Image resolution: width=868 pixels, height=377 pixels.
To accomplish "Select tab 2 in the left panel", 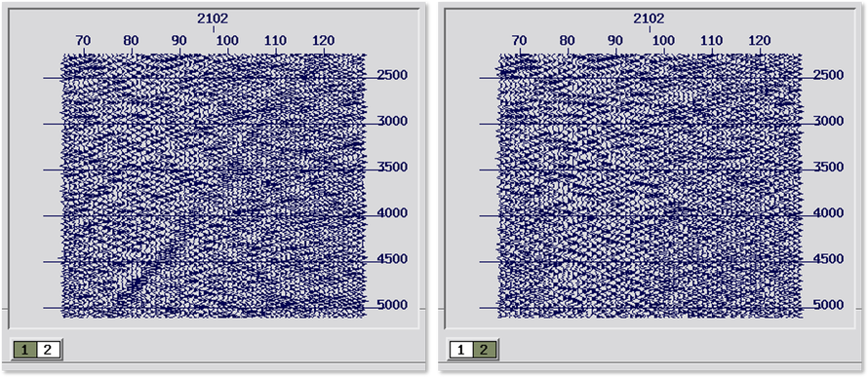I will (x=48, y=350).
